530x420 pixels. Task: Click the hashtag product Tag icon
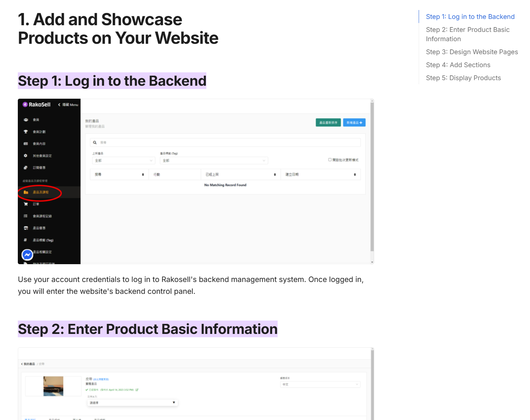pos(26,240)
